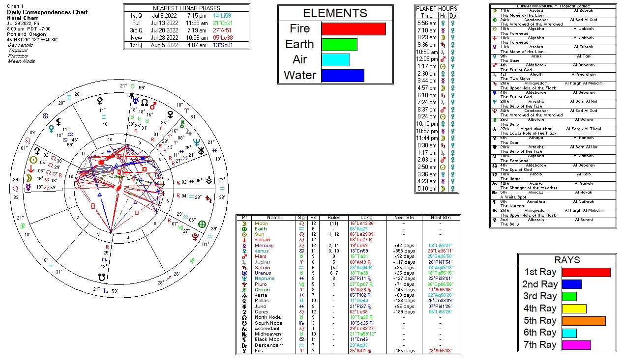Select the 'Acarfa' 12th lunar mansion entry

pyautogui.click(x=535, y=183)
